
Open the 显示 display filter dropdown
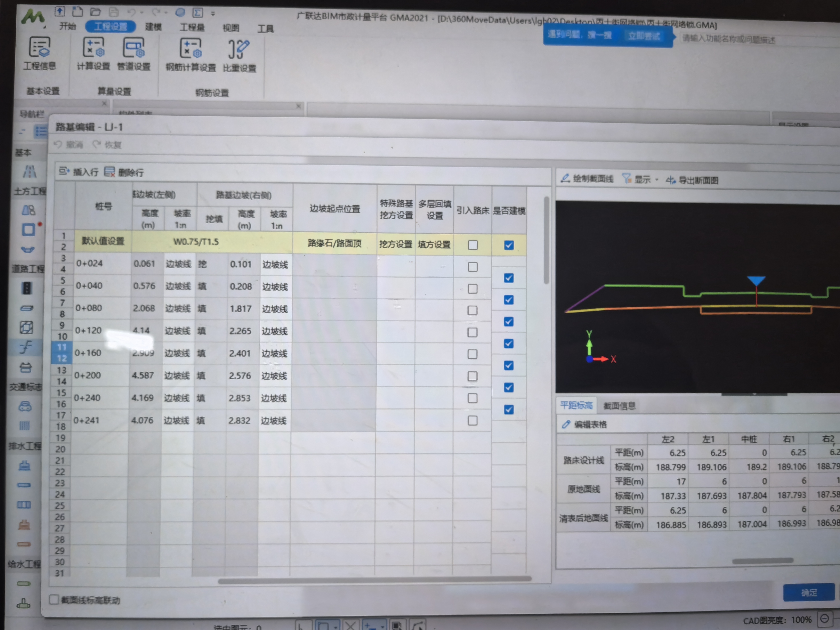tap(640, 179)
